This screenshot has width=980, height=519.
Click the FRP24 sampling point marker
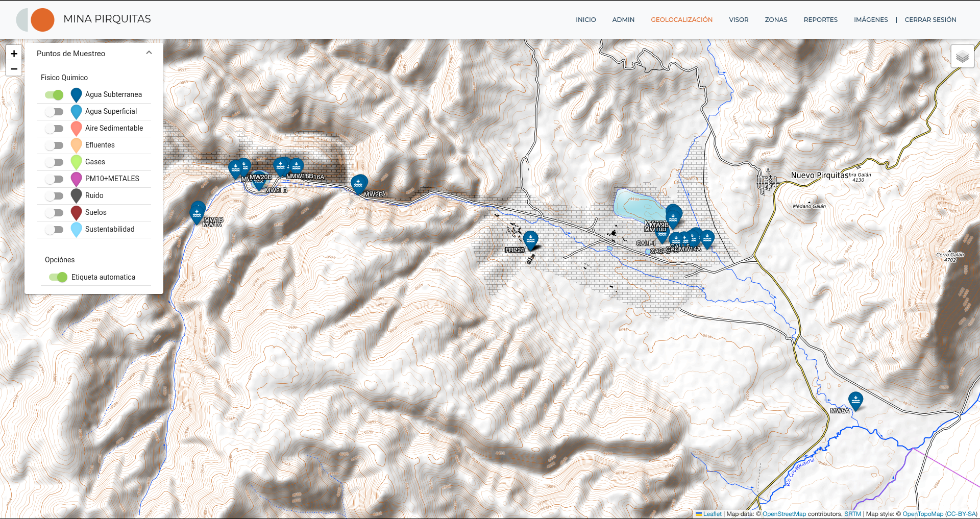point(531,238)
